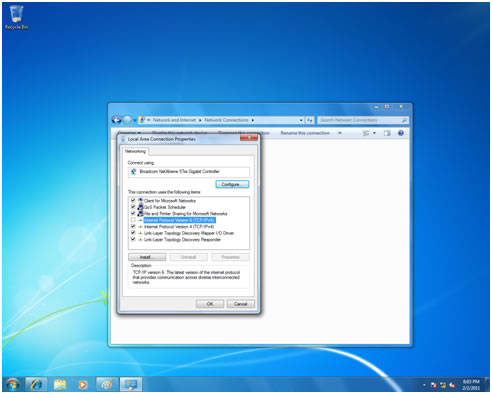Go forward in Network Connections window

click(x=127, y=120)
